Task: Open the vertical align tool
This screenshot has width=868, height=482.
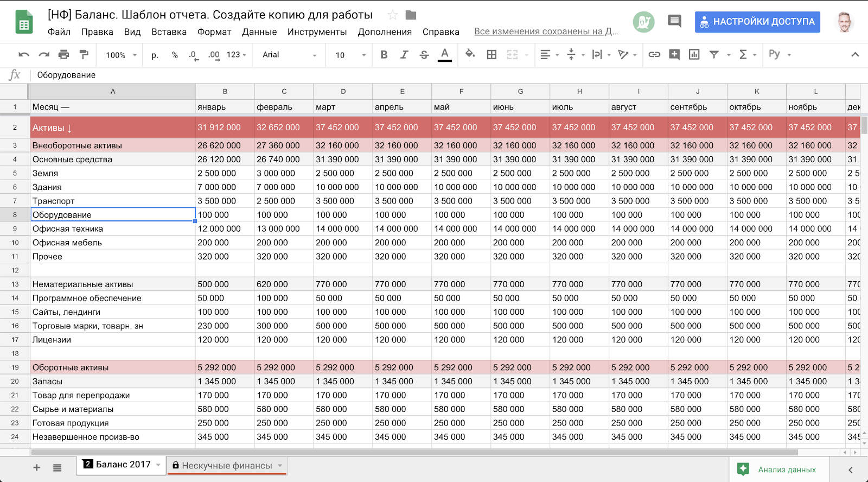Action: point(571,55)
